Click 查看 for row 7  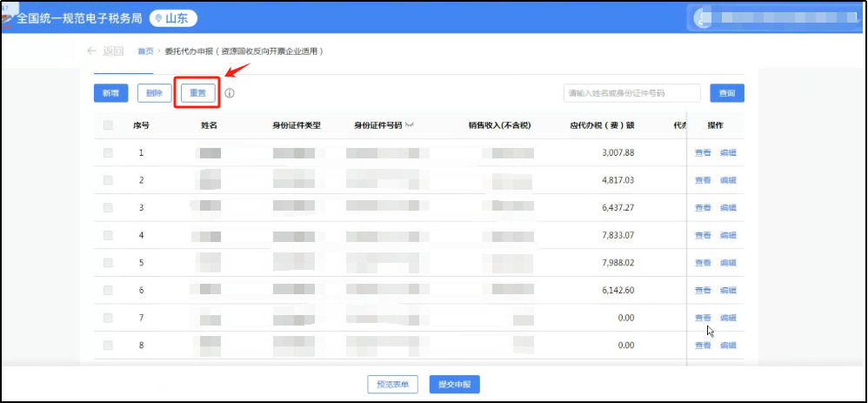tap(703, 318)
